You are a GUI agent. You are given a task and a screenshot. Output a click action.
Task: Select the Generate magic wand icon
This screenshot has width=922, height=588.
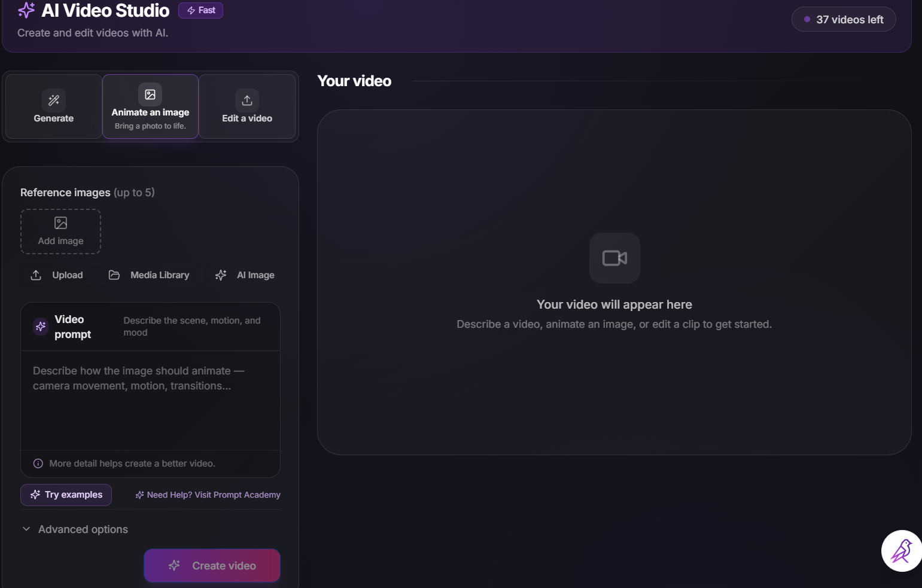pyautogui.click(x=54, y=100)
